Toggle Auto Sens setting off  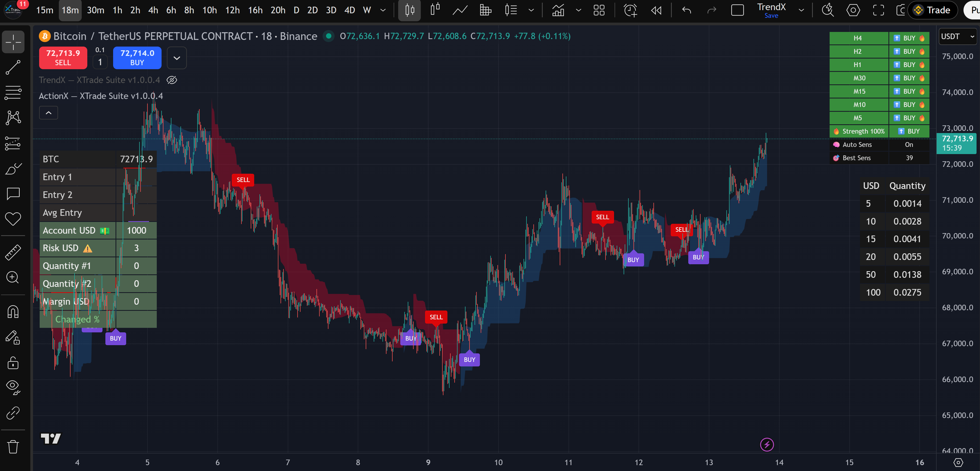tap(909, 144)
